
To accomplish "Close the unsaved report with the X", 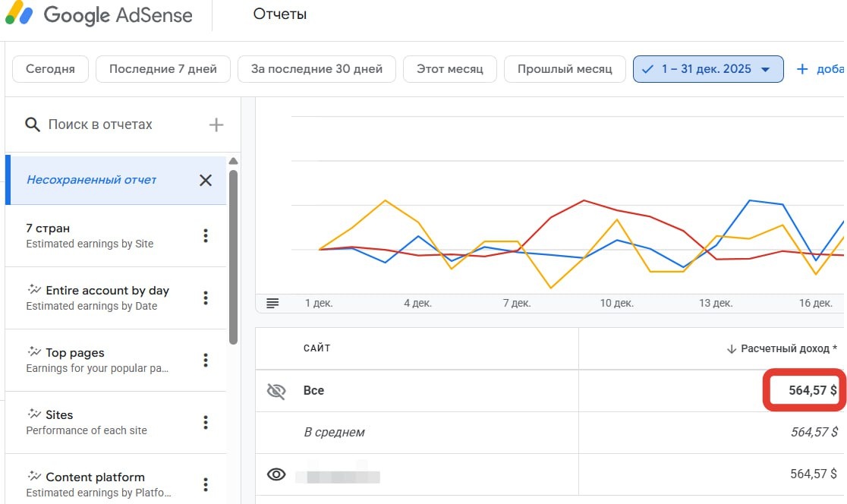I will click(205, 181).
